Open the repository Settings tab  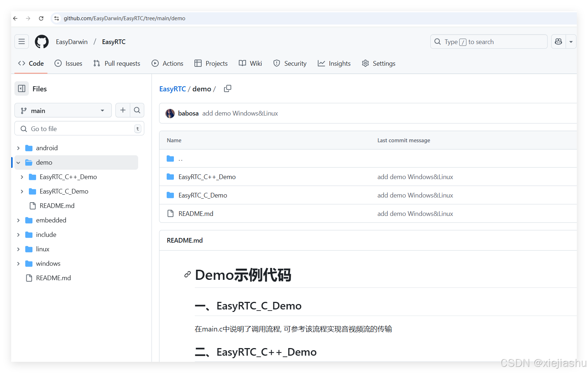point(379,64)
